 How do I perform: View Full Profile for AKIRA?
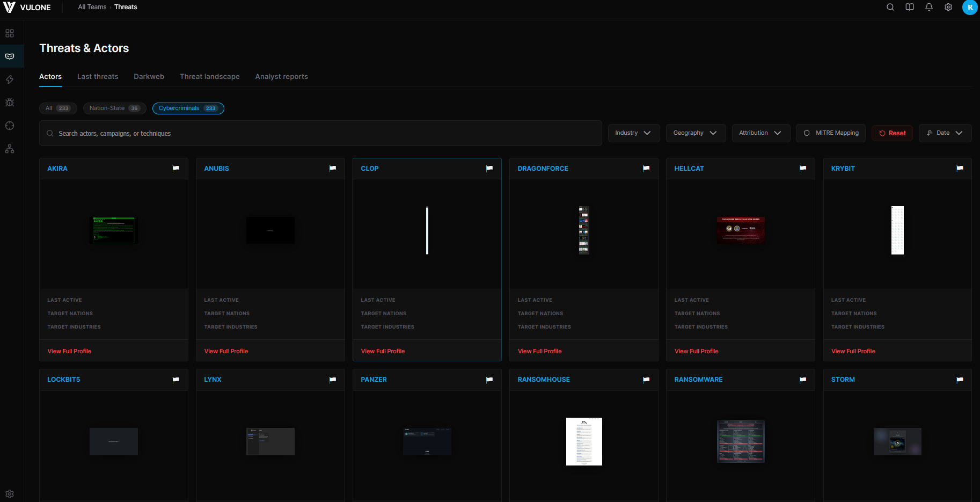click(69, 351)
